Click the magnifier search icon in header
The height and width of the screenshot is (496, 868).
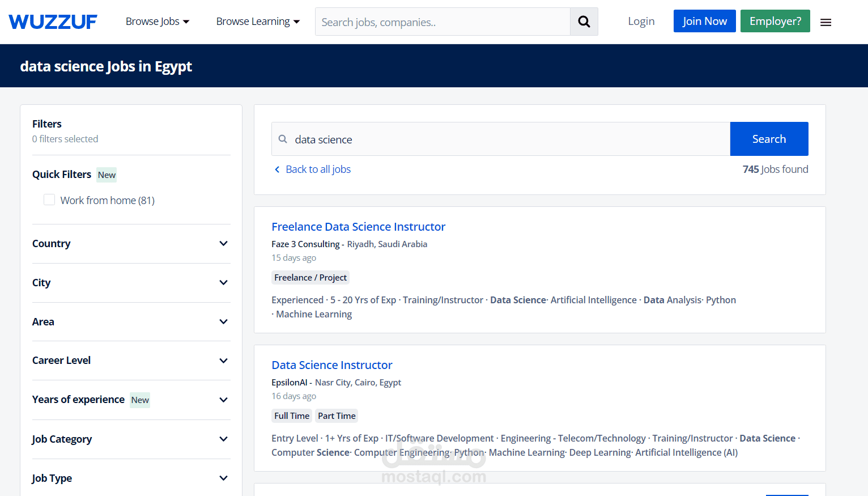tap(584, 22)
